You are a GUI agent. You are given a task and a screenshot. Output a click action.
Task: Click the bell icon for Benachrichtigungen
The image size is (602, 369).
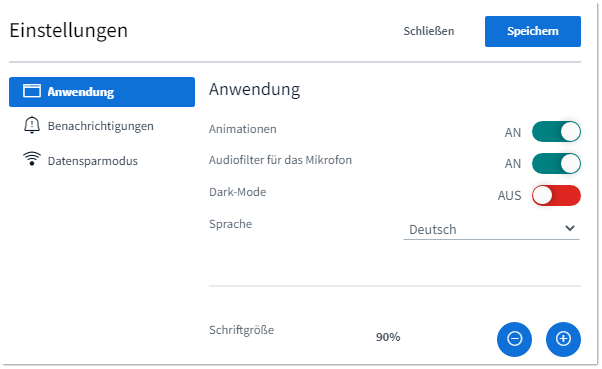coord(32,125)
